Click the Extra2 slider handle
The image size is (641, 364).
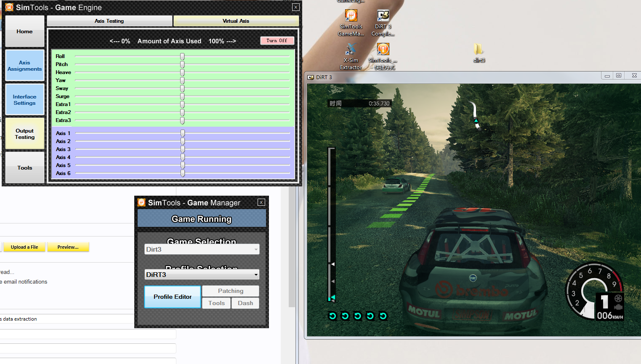click(182, 112)
